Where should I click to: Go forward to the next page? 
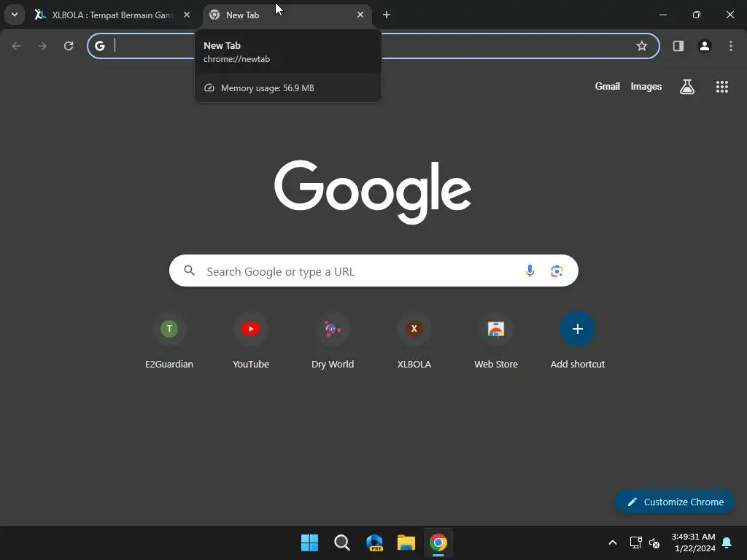click(42, 46)
